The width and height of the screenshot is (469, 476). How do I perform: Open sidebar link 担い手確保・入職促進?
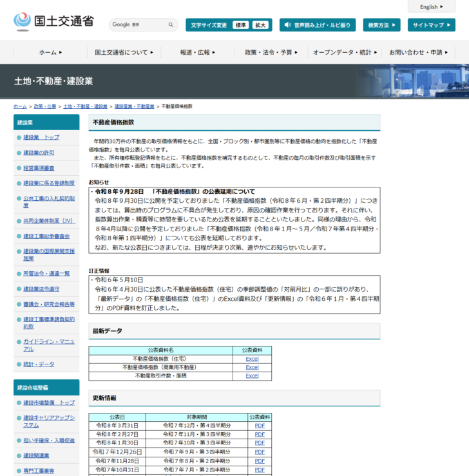point(49,440)
